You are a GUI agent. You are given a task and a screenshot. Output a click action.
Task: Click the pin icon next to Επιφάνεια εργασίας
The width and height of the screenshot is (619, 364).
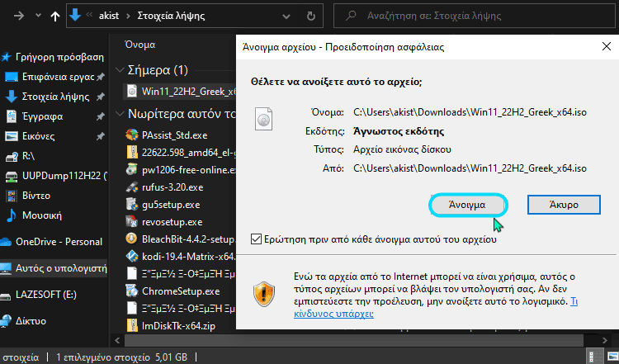coord(101,77)
